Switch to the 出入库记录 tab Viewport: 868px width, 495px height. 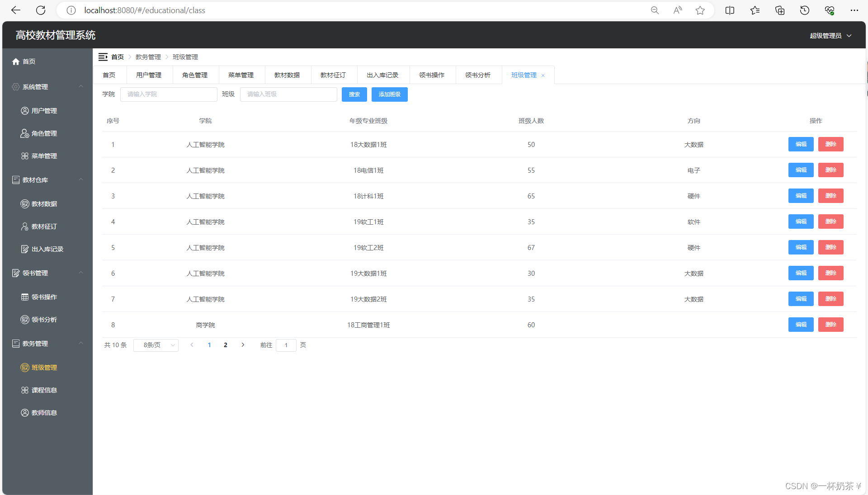point(382,75)
